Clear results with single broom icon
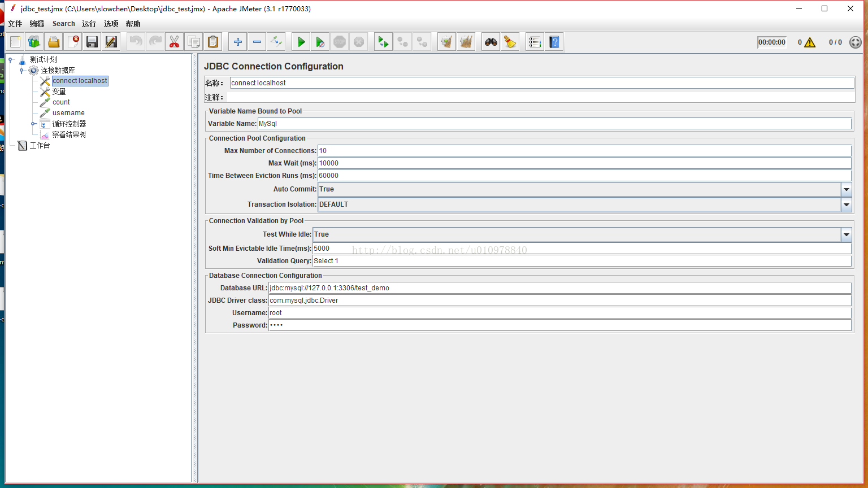 pos(446,42)
